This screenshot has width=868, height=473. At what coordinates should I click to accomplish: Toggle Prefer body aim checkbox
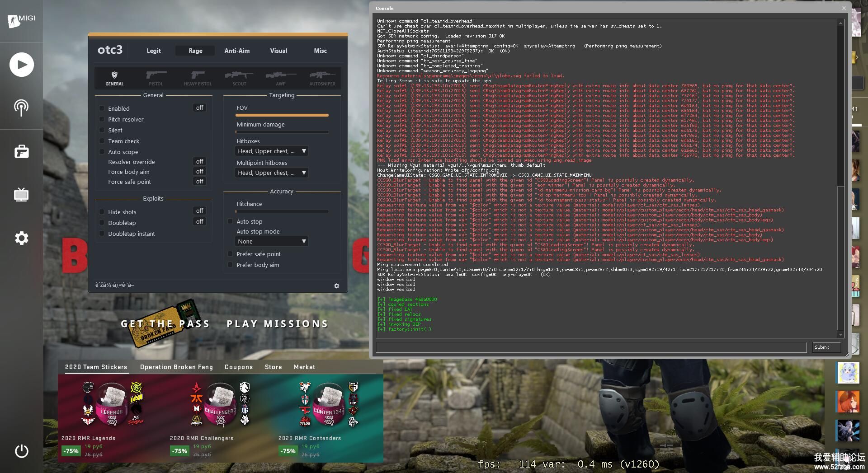[230, 265]
